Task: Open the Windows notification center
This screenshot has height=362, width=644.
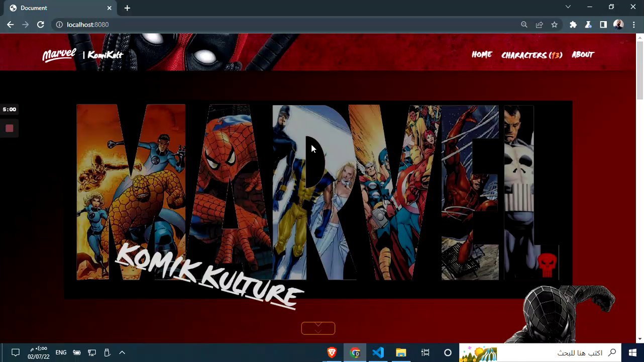Action: click(x=15, y=353)
